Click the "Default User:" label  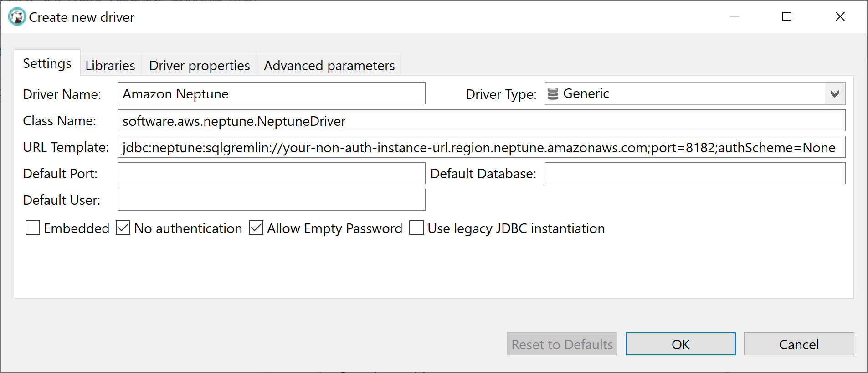click(62, 200)
